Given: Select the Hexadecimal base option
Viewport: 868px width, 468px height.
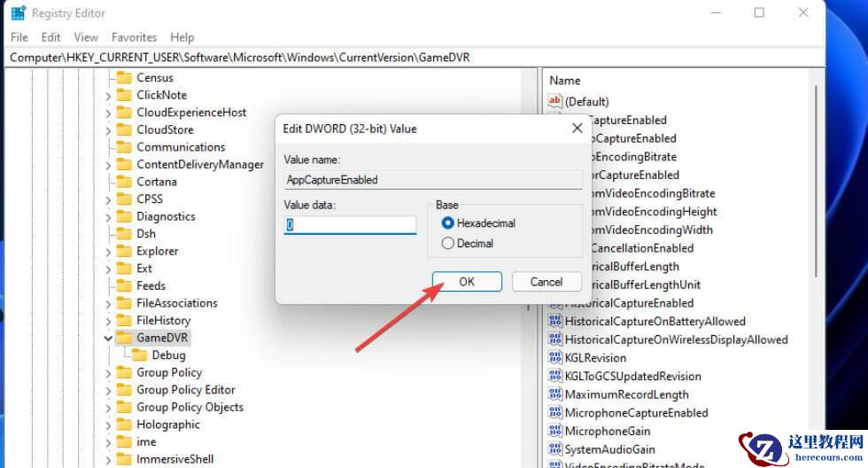Looking at the screenshot, I should click(448, 222).
